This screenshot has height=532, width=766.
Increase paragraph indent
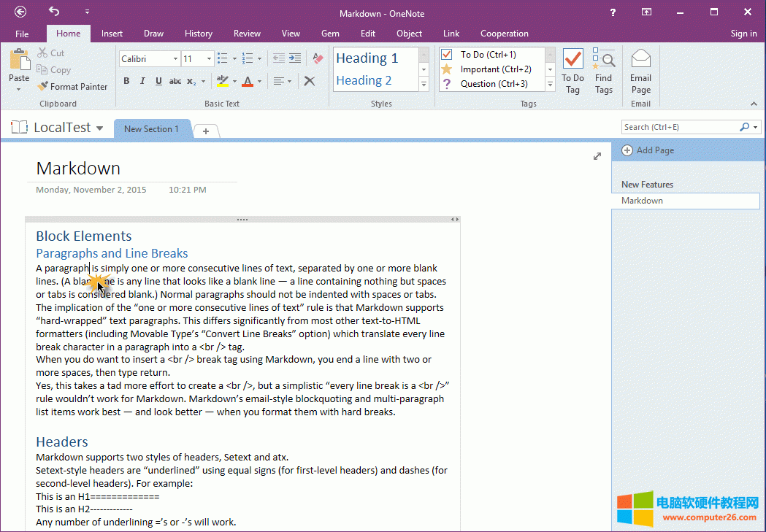[295, 58]
